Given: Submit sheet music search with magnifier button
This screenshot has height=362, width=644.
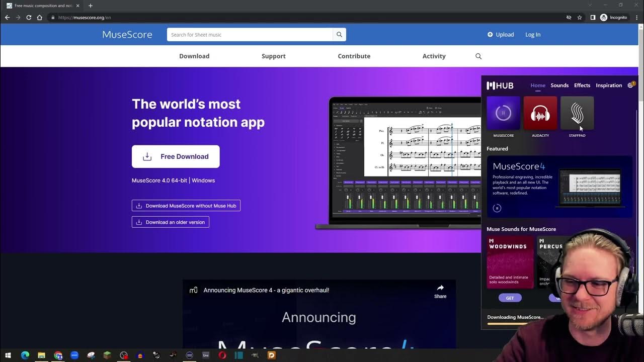Looking at the screenshot, I should click(339, 35).
